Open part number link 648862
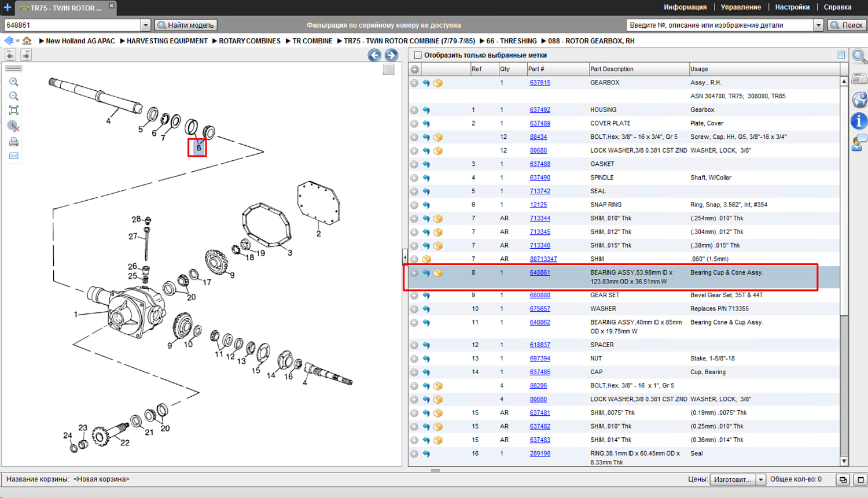Image resolution: width=868 pixels, height=498 pixels. [540, 323]
